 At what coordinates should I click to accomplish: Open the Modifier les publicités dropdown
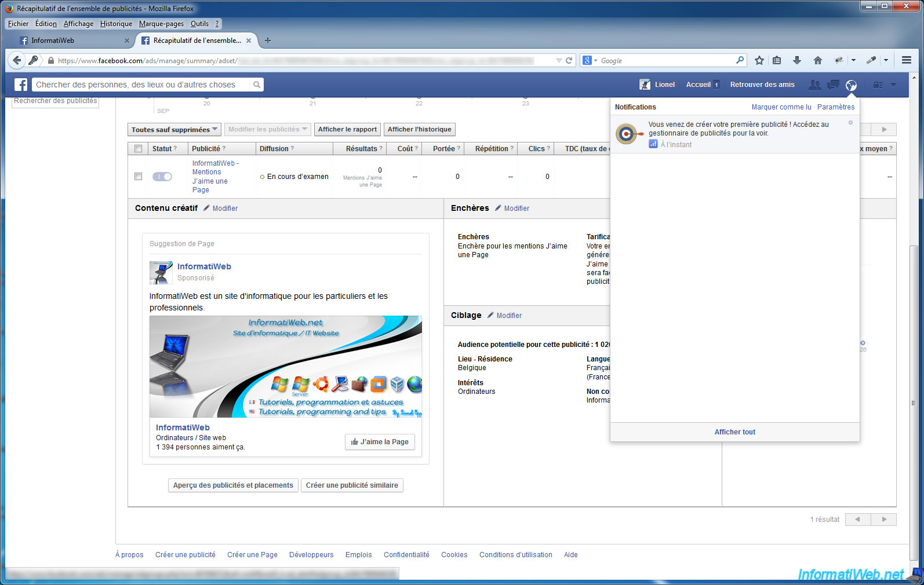268,130
